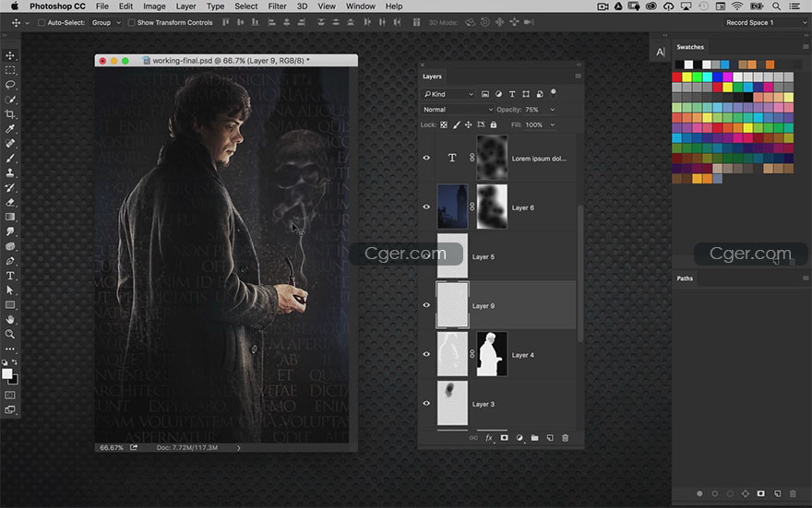Select the Zoom tool

coord(10,334)
